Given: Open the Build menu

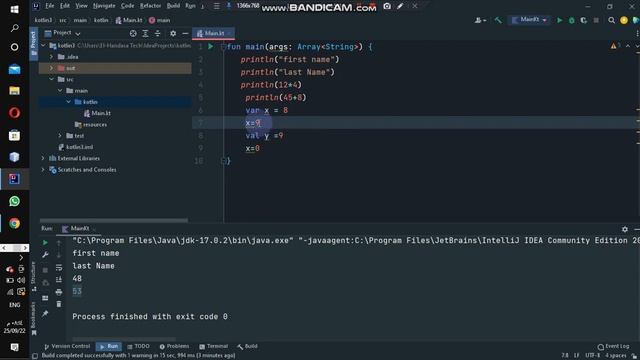Looking at the screenshot, I should pos(173,6).
